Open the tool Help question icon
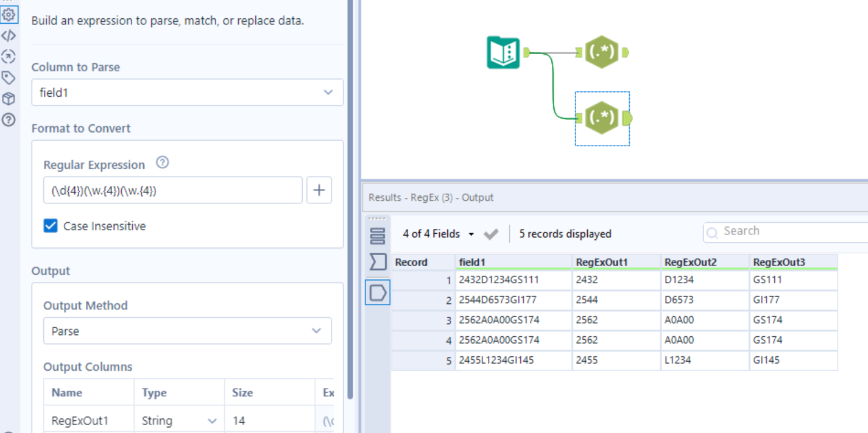The width and height of the screenshot is (868, 433). click(x=9, y=120)
